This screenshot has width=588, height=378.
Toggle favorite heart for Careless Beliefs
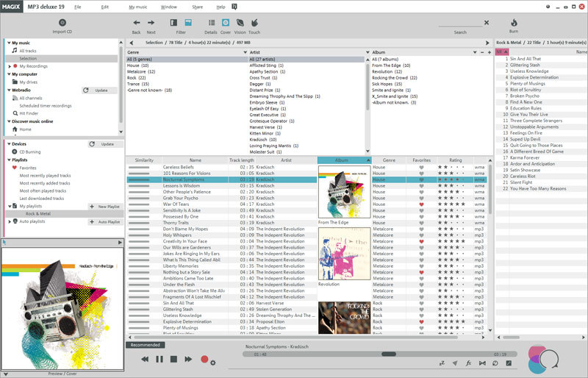click(421, 167)
